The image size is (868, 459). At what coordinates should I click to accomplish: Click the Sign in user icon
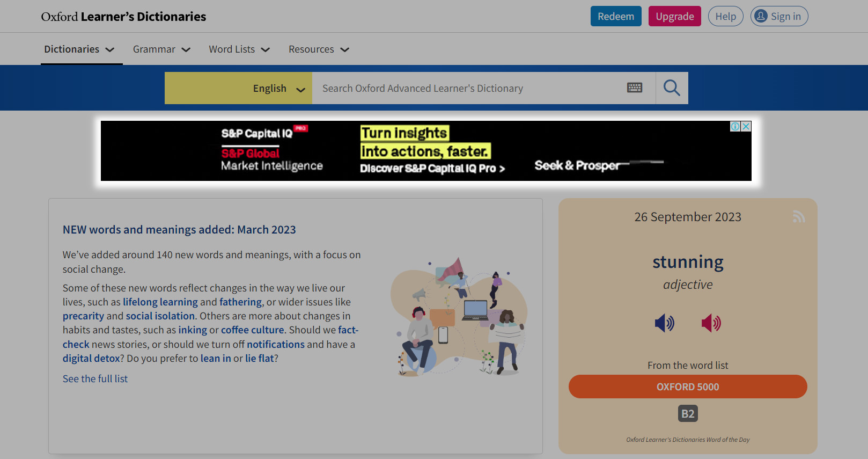(x=761, y=16)
